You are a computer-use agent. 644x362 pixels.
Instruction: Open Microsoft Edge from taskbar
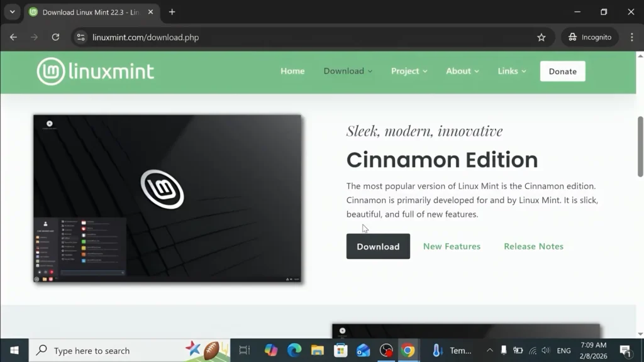pos(294,351)
